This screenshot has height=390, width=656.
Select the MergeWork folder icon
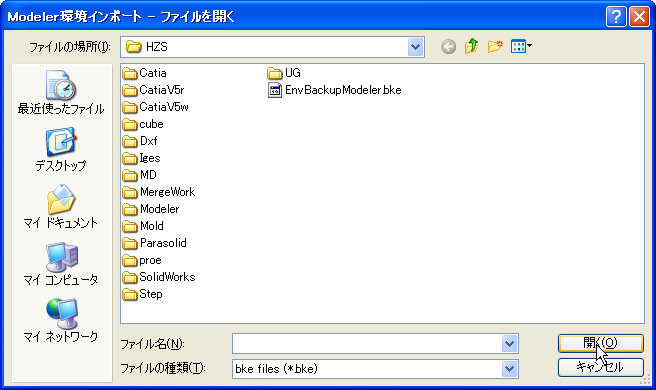pyautogui.click(x=130, y=192)
